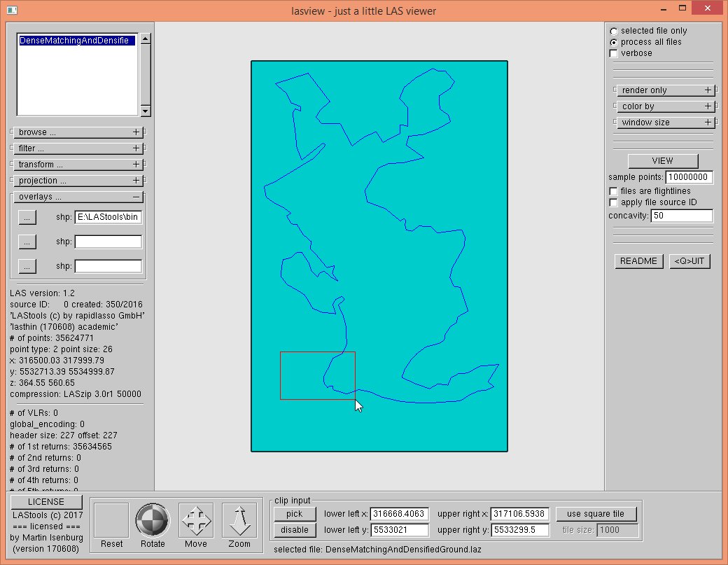Viewport: 728px width, 565px height.
Task: Browse for the third shp overlay file
Action: (27, 267)
